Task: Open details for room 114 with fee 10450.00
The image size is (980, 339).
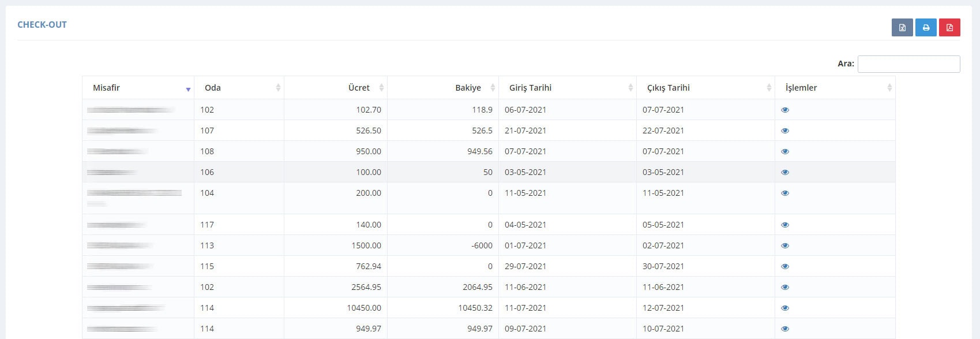Action: click(785, 308)
